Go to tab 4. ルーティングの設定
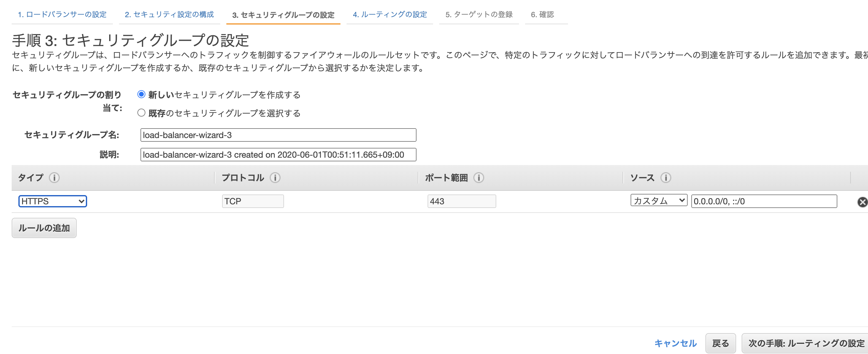868x354 pixels. (390, 14)
